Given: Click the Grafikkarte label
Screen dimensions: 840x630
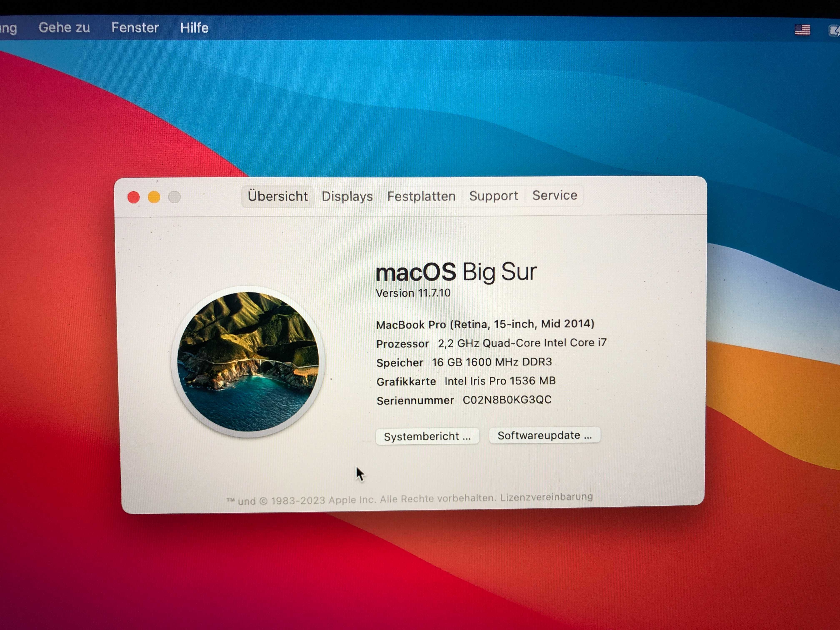Looking at the screenshot, I should 406,381.
